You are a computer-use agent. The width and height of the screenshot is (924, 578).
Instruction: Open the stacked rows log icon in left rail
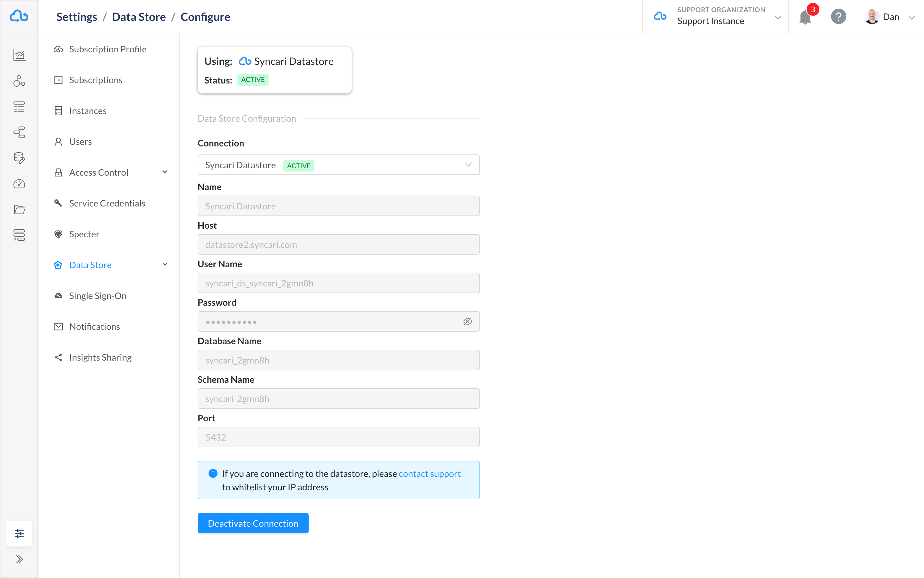tap(19, 235)
